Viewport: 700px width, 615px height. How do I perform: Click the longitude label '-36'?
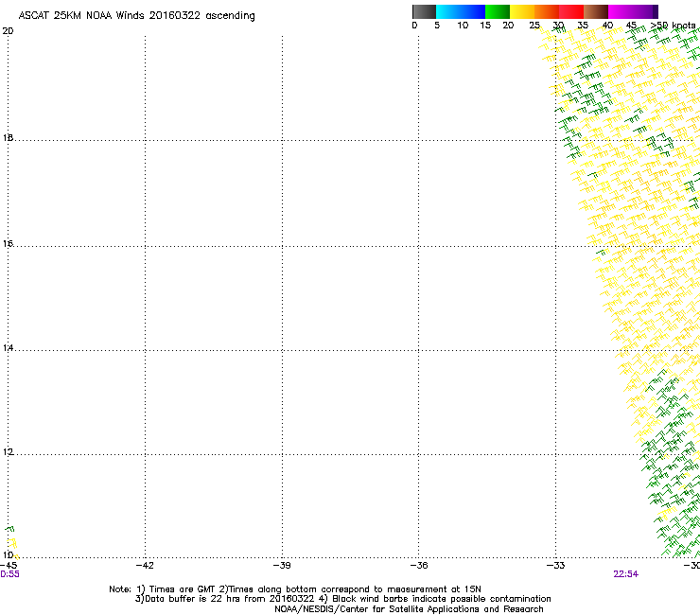pyautogui.click(x=419, y=566)
